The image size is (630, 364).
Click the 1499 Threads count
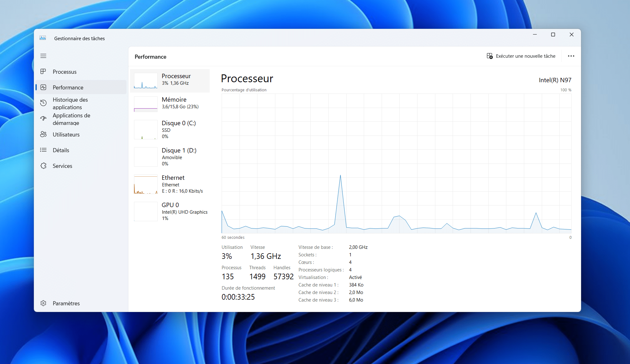pos(257,277)
